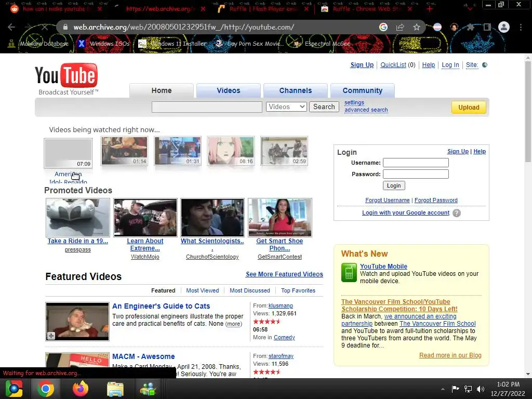
Task: Click the share page icon in address bar
Action: coord(400,27)
